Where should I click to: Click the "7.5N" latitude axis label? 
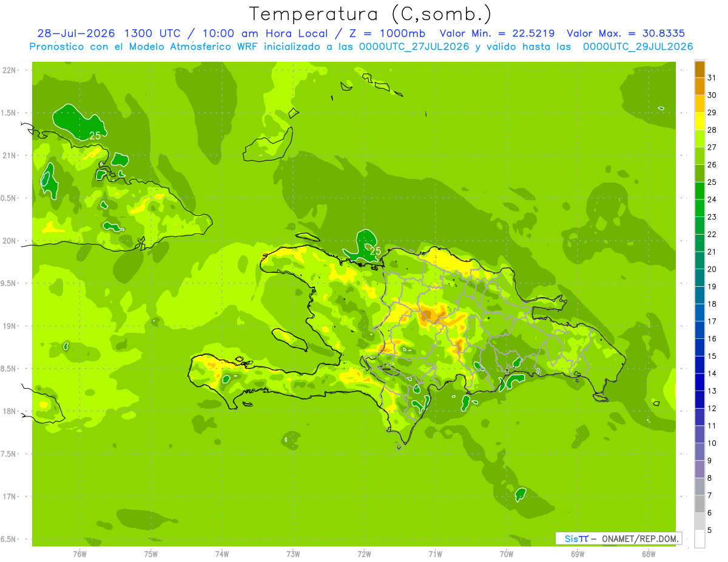point(9,453)
